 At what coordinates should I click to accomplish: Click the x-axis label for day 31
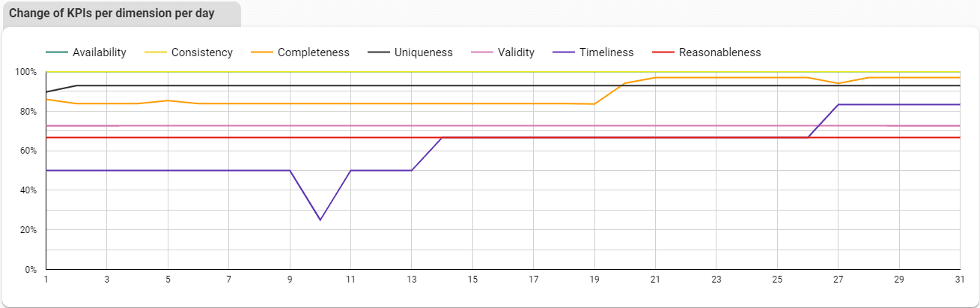961,279
